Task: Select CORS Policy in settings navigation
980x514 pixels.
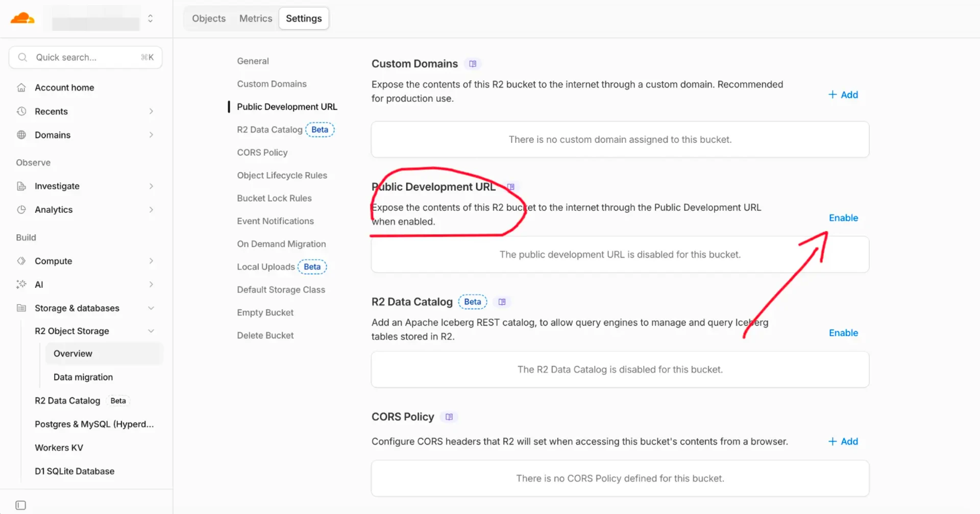Action: pyautogui.click(x=262, y=152)
